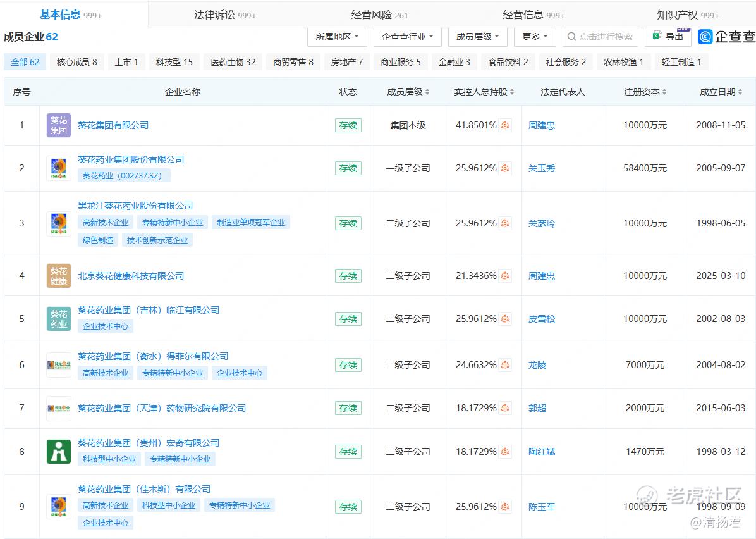Filter by 商业服务 5

click(x=401, y=62)
